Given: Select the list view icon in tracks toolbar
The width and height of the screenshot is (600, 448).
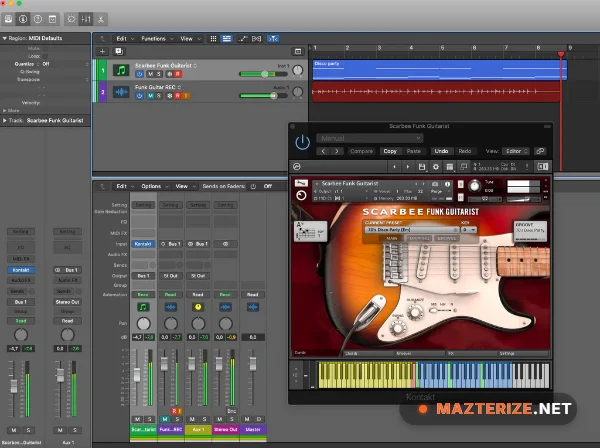Looking at the screenshot, I should point(227,39).
